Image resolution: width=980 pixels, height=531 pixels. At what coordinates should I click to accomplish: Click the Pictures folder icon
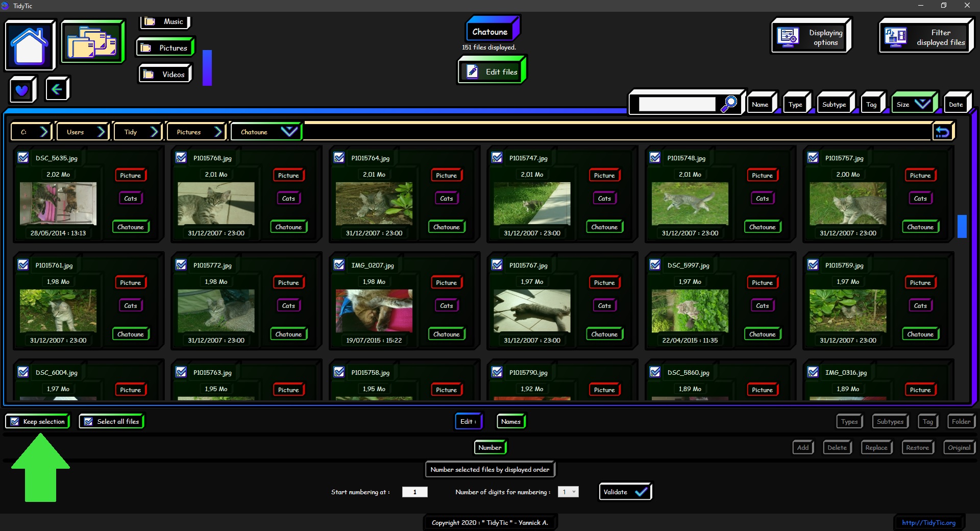[x=146, y=48]
